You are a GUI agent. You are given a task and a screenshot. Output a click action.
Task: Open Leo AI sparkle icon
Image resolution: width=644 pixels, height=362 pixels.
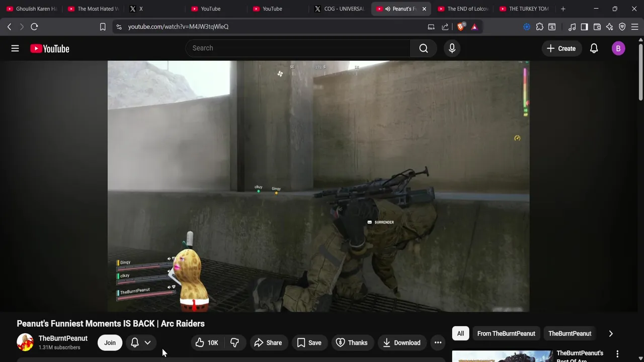(x=609, y=27)
